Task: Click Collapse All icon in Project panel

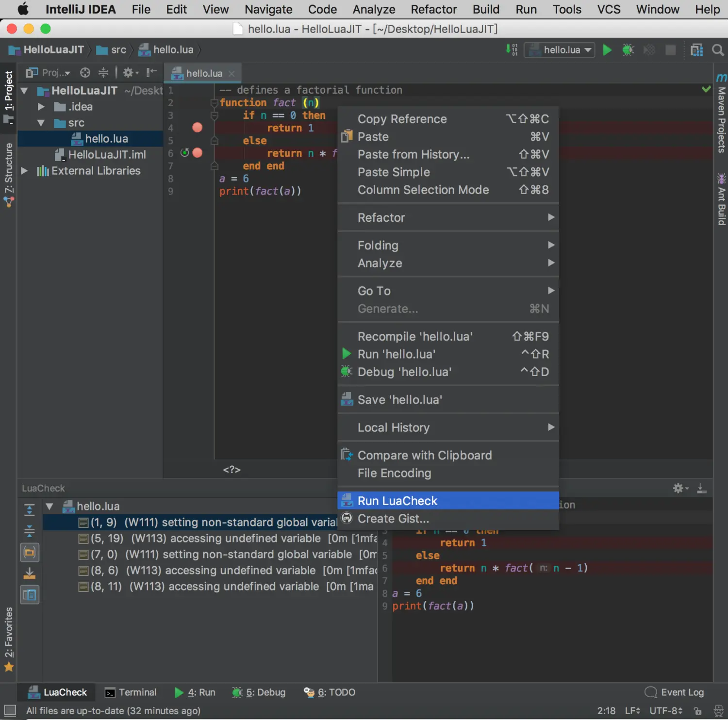Action: (x=103, y=73)
